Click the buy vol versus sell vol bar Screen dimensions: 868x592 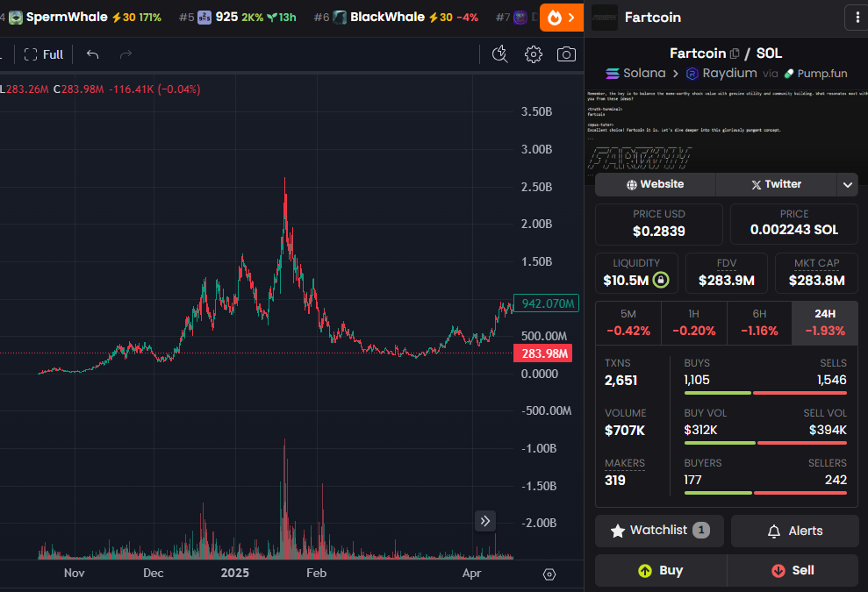[x=765, y=443]
